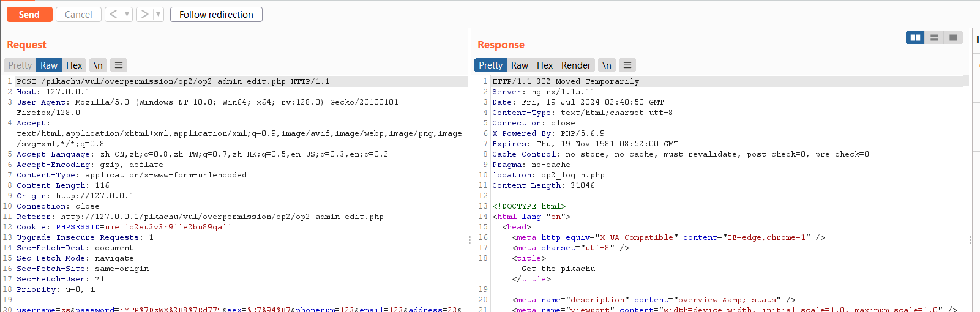
Task: Toggle non-printable characters in Request pane
Action: coord(98,65)
